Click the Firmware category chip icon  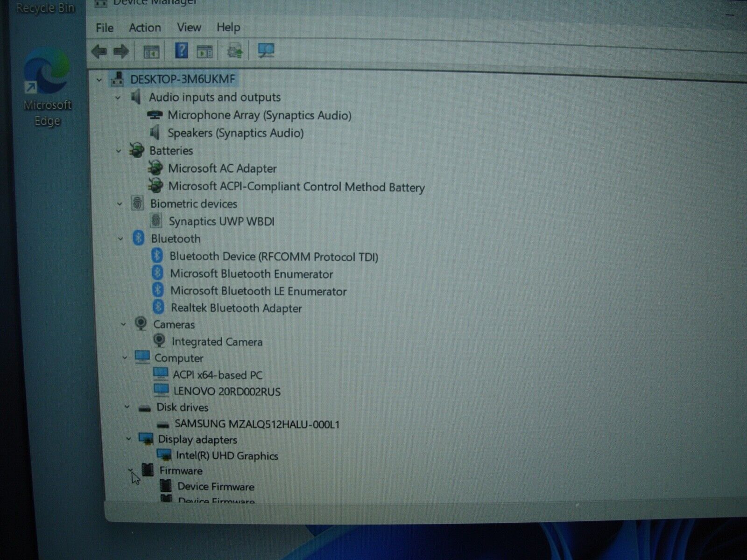(148, 469)
